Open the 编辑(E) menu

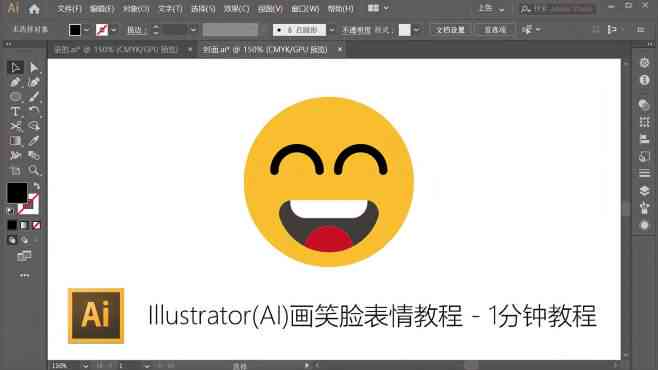pyautogui.click(x=102, y=8)
